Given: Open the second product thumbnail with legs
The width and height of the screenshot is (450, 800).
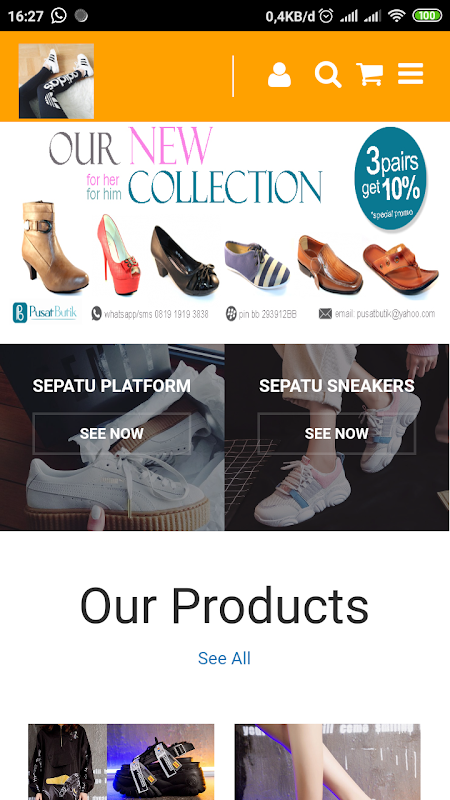Looking at the screenshot, I should (328, 762).
